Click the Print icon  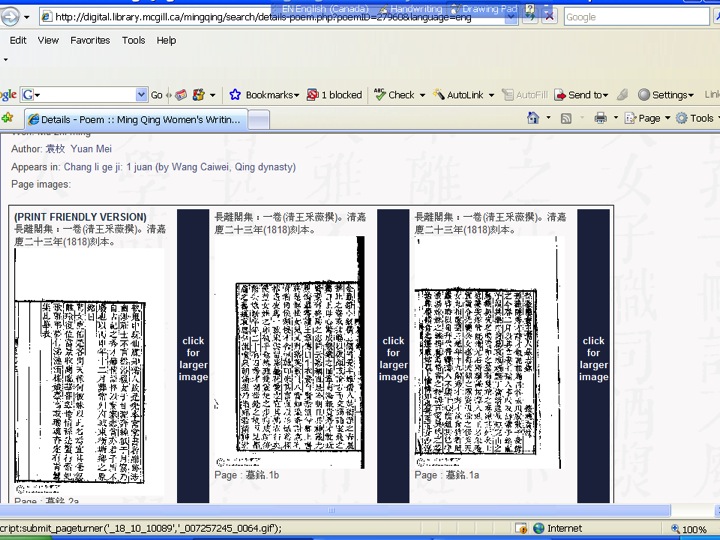(600, 118)
